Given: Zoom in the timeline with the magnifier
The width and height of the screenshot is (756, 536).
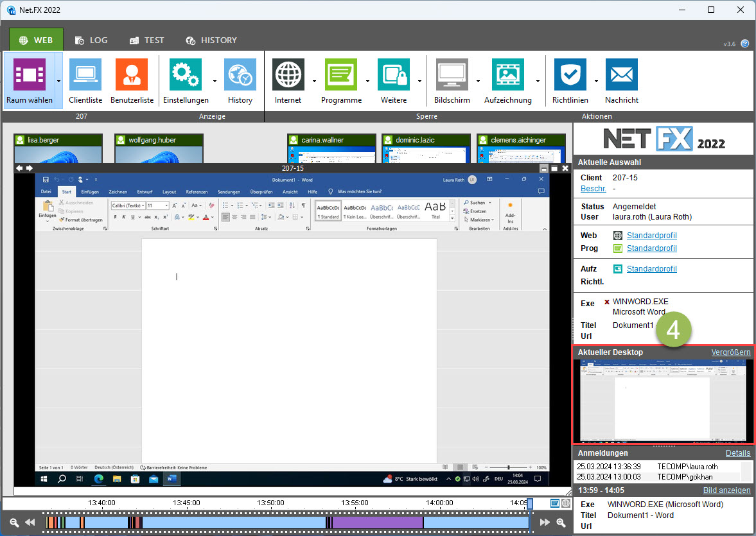Looking at the screenshot, I should click(x=561, y=523).
